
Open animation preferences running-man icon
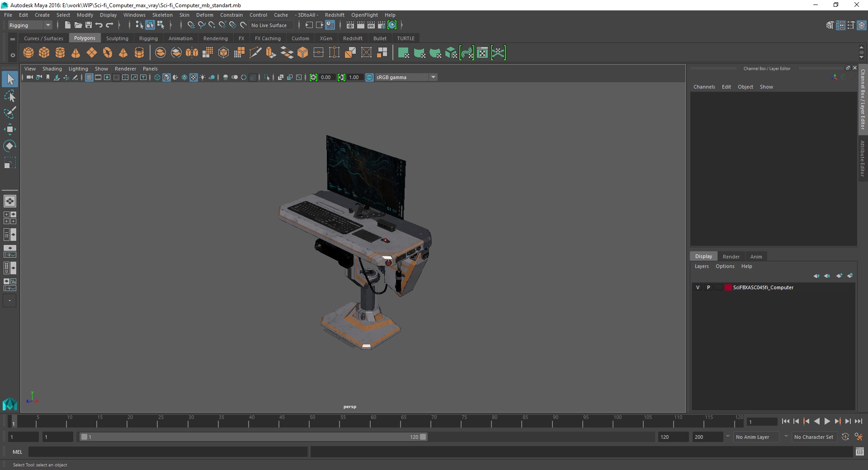(x=859, y=437)
